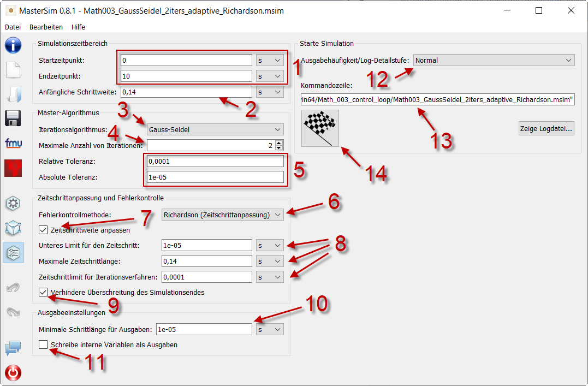
Task: Open unit dropdown for Minimale Schrittlänge Ausgaben
Action: (270, 329)
